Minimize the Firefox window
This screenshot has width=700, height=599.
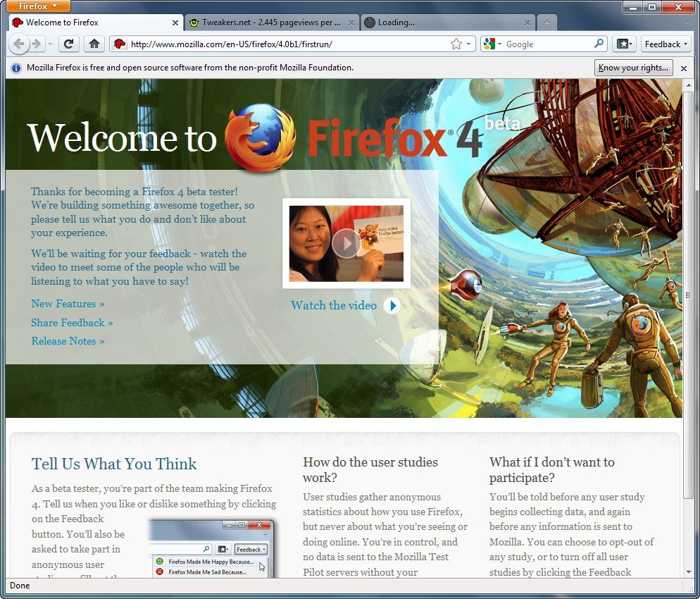pos(633,7)
